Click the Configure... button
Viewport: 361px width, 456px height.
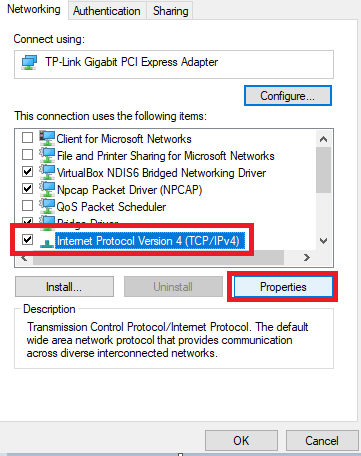tap(287, 96)
